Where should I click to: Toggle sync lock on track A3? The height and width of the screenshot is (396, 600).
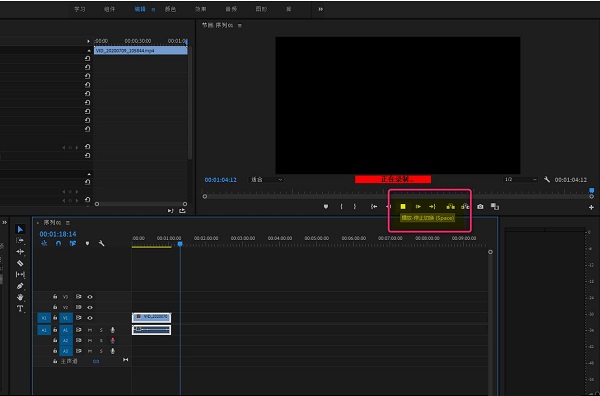coord(78,351)
